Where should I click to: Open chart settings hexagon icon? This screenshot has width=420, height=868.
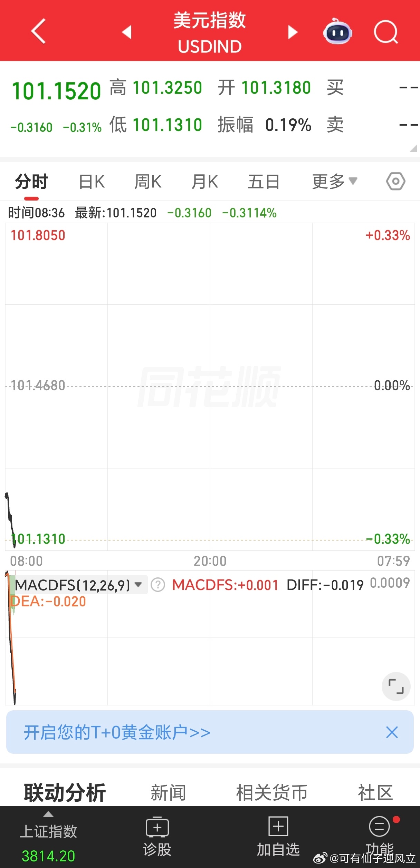[x=396, y=181]
